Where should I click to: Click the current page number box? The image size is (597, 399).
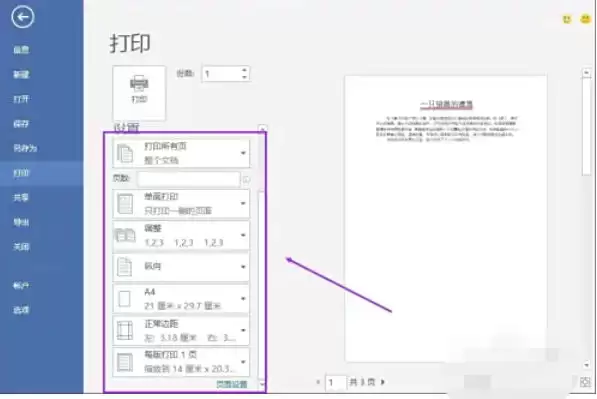335,382
